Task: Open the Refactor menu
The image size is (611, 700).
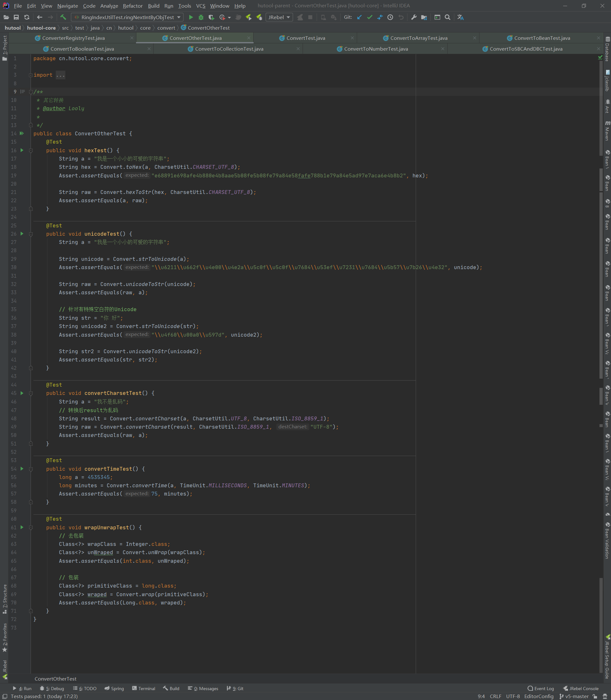Action: (x=133, y=6)
